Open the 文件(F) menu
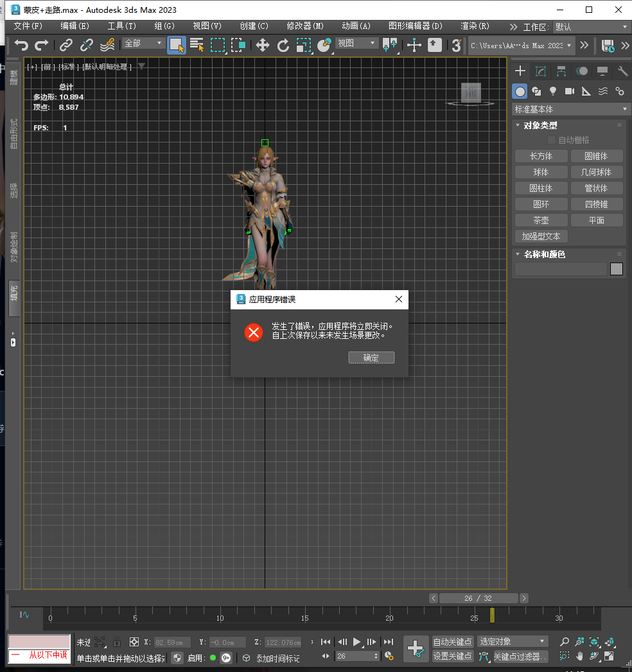 point(28,26)
